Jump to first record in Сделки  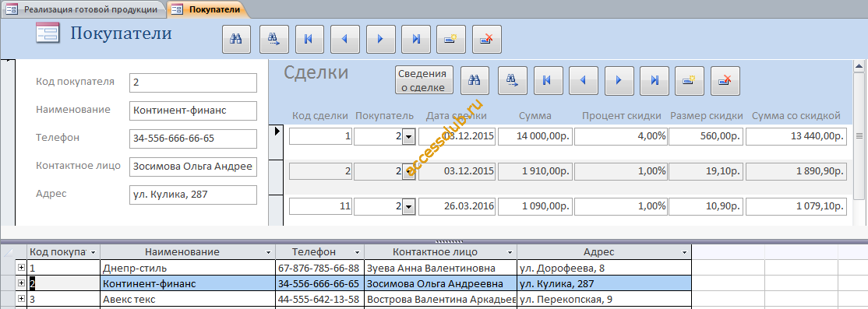click(x=548, y=81)
